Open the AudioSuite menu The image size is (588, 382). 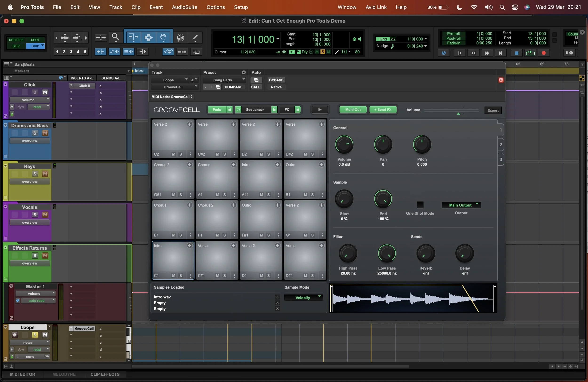[184, 7]
